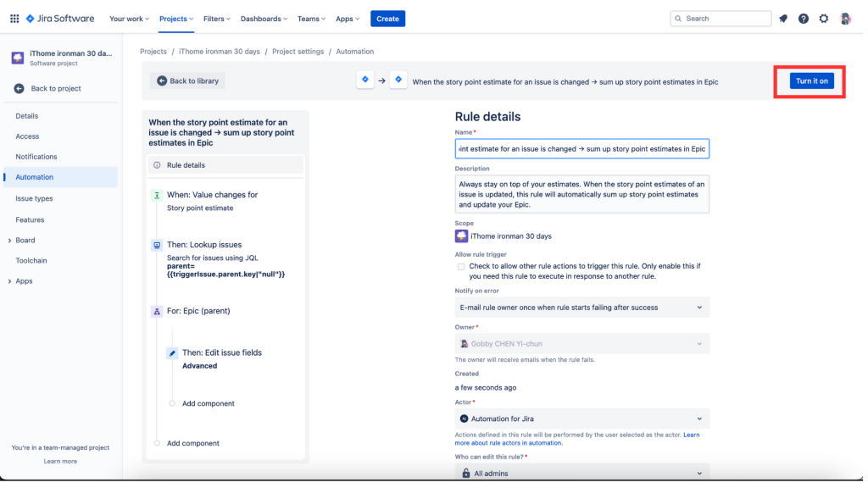Open the Filters menu
The image size is (868, 488).
click(216, 19)
